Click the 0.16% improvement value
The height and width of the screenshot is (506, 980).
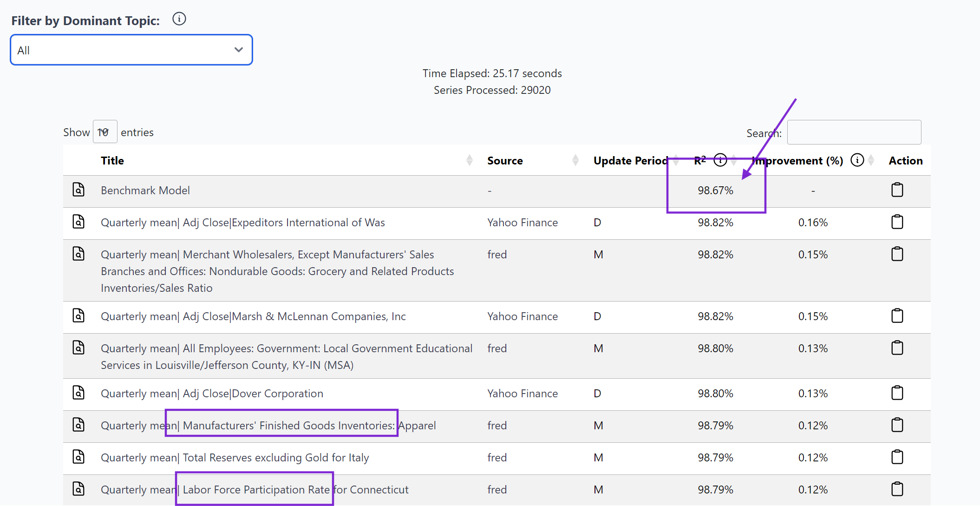click(813, 223)
